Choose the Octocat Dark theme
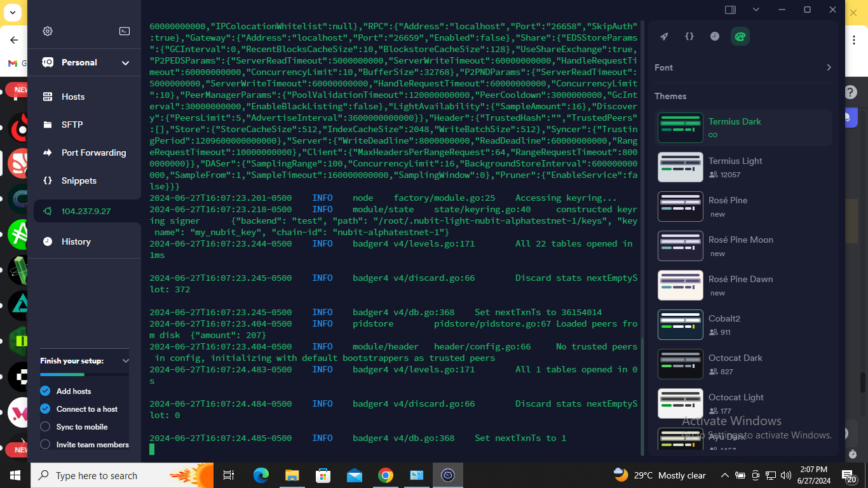The image size is (868, 488). tap(743, 364)
